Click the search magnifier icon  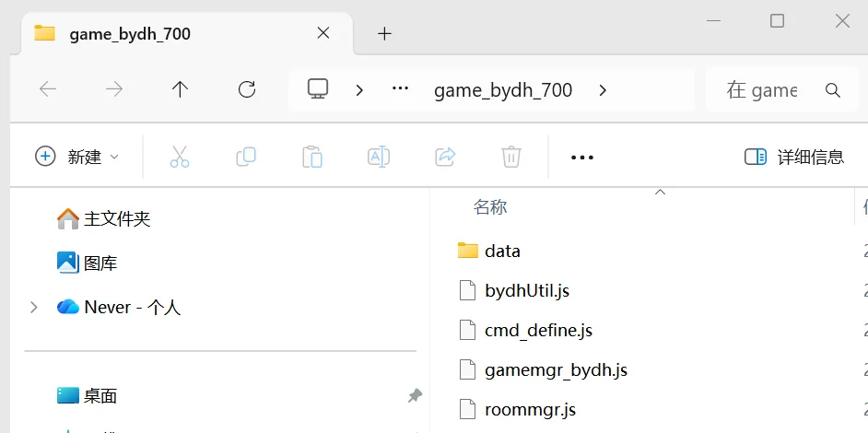[x=833, y=89]
